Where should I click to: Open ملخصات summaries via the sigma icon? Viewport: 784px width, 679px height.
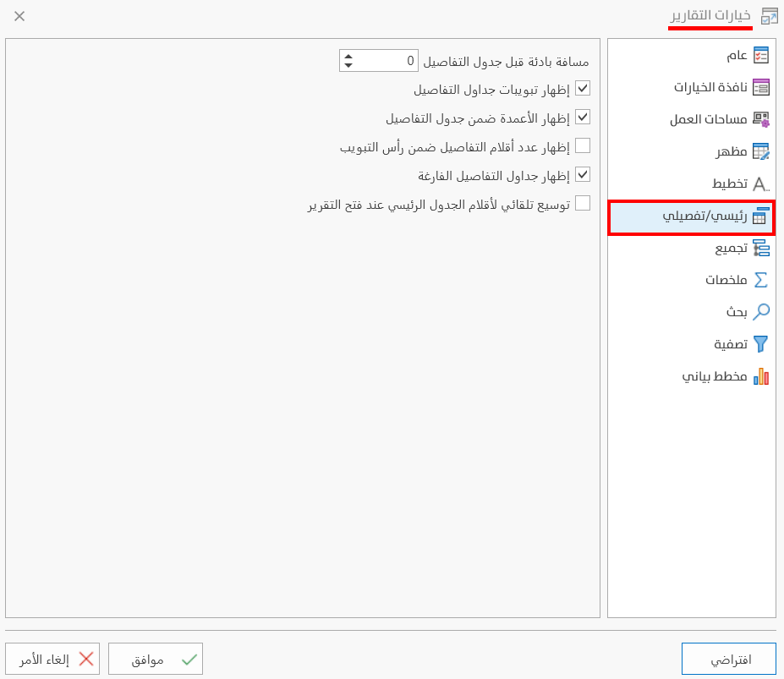click(x=762, y=280)
